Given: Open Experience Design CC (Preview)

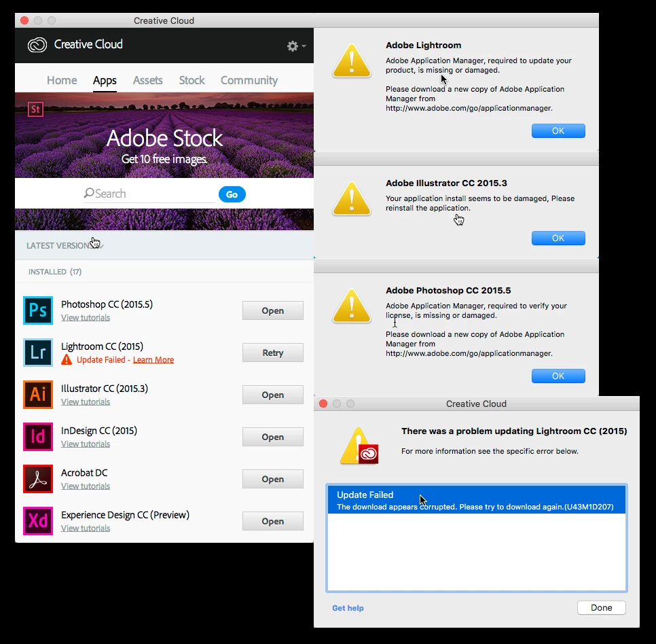Looking at the screenshot, I should click(x=273, y=521).
